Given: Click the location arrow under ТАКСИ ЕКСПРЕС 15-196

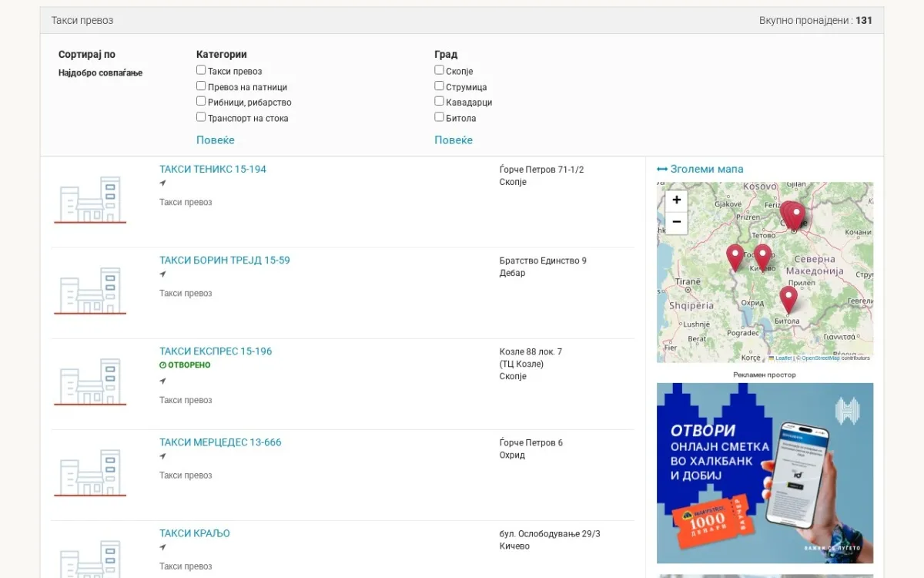Looking at the screenshot, I should coord(162,381).
